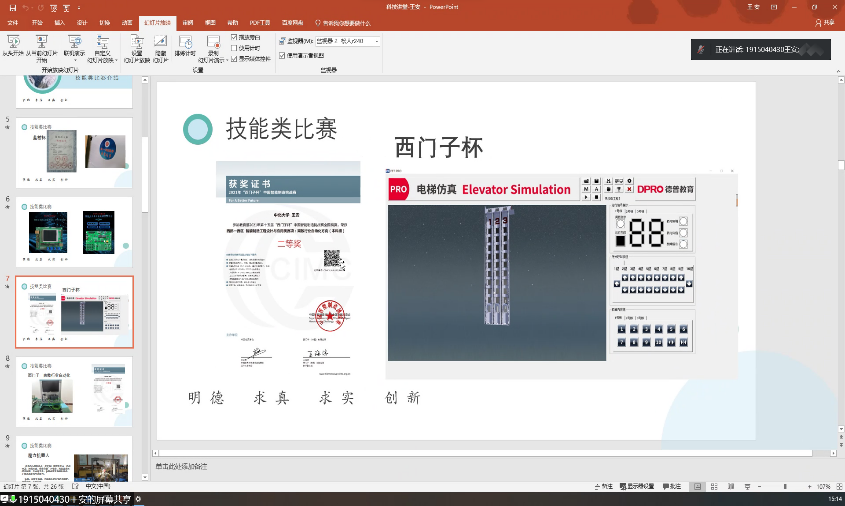Click the motto text 明德 求真 求实 创新
Image resolution: width=845 pixels, height=506 pixels.
pyautogui.click(x=304, y=398)
